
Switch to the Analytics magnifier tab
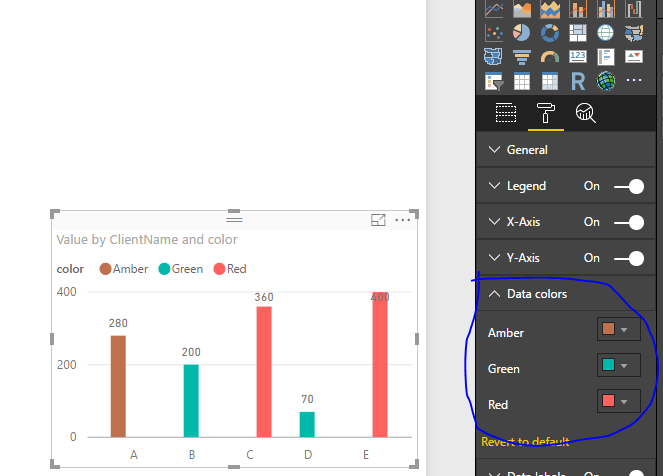click(586, 113)
